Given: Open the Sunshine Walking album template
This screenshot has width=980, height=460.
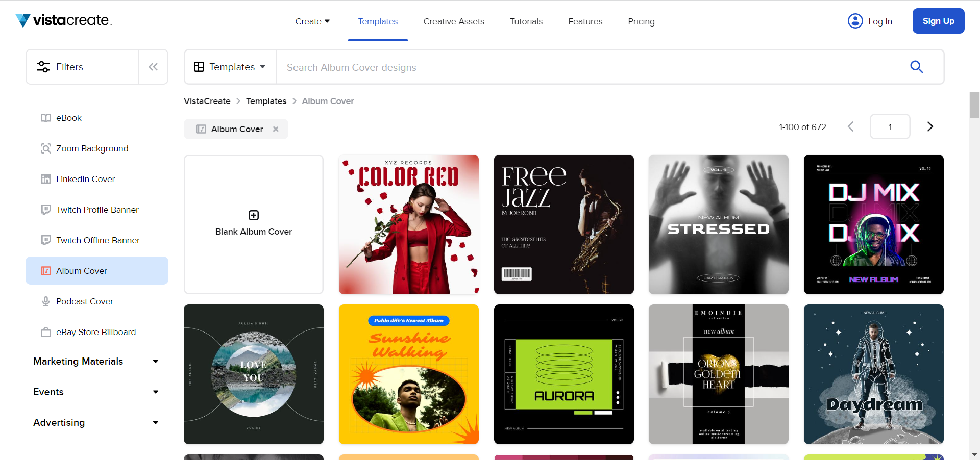Looking at the screenshot, I should [x=409, y=374].
